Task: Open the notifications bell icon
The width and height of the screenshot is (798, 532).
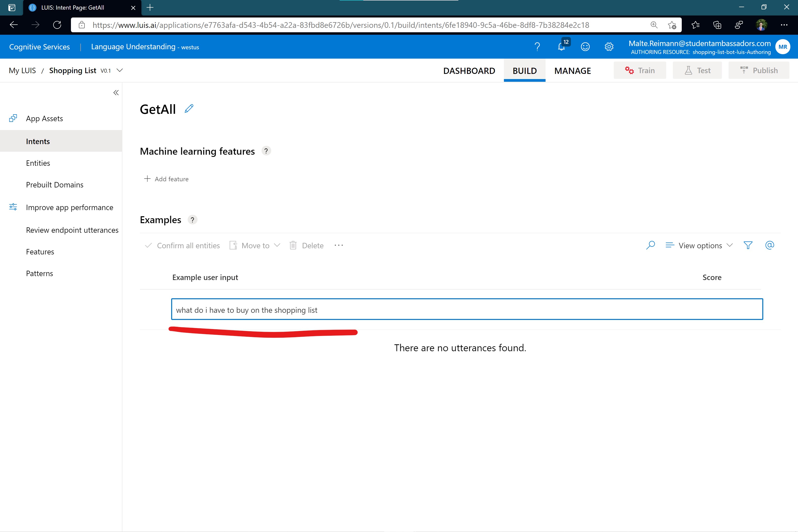Action: pyautogui.click(x=562, y=47)
